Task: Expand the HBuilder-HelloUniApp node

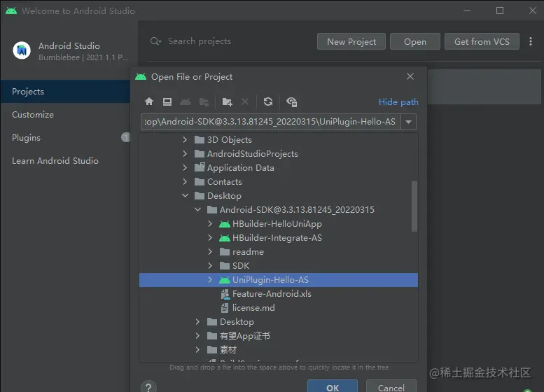Action: coord(210,224)
